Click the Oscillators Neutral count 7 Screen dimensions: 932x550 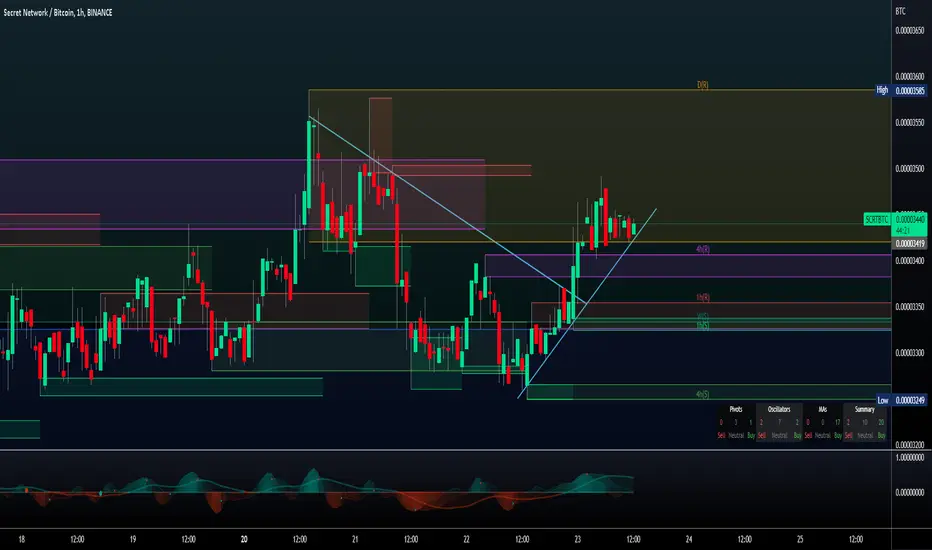[x=779, y=422]
